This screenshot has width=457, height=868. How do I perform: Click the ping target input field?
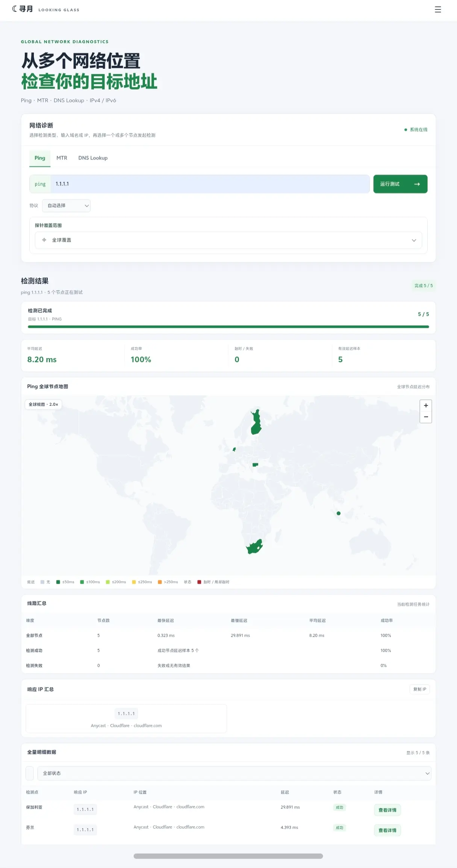pos(210,184)
